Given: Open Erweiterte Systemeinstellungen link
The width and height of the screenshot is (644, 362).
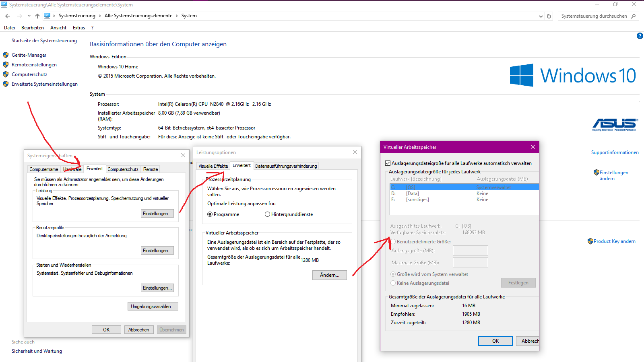Looking at the screenshot, I should (x=45, y=84).
